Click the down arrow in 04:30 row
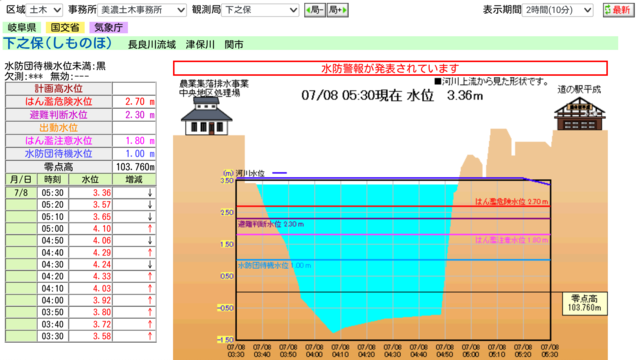 click(150, 264)
